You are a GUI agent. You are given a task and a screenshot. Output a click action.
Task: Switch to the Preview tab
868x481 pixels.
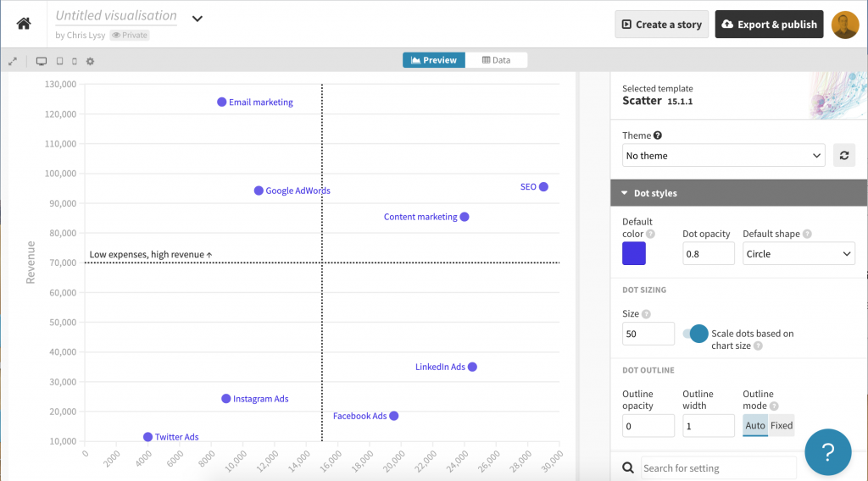(434, 60)
